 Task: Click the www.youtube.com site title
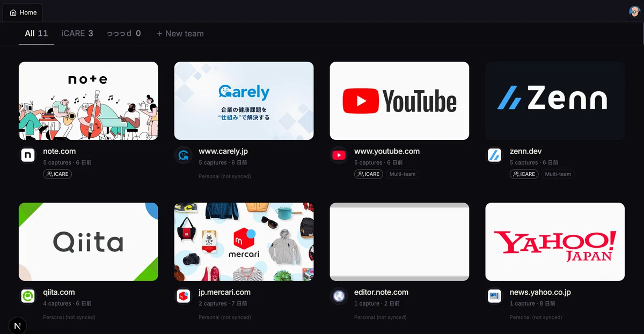pyautogui.click(x=387, y=152)
